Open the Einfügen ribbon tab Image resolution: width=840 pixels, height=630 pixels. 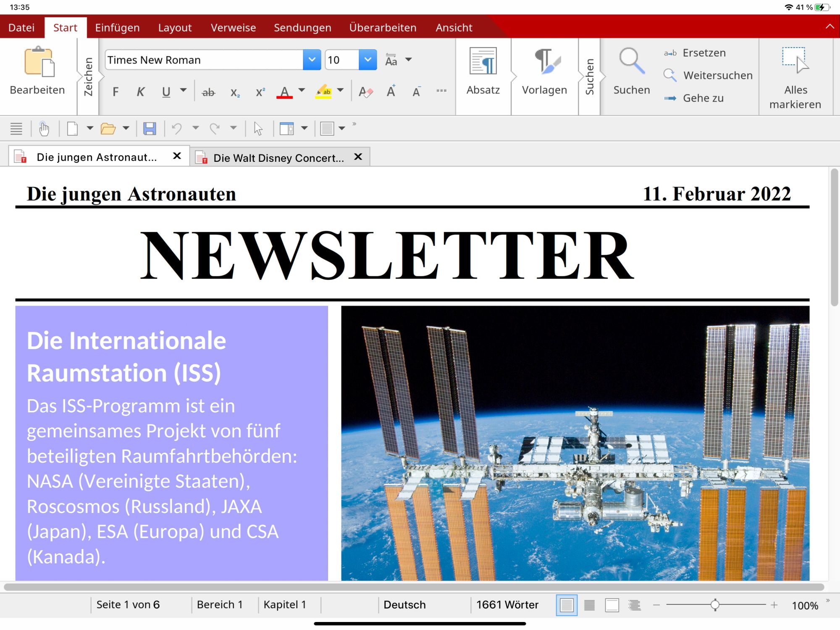(117, 28)
